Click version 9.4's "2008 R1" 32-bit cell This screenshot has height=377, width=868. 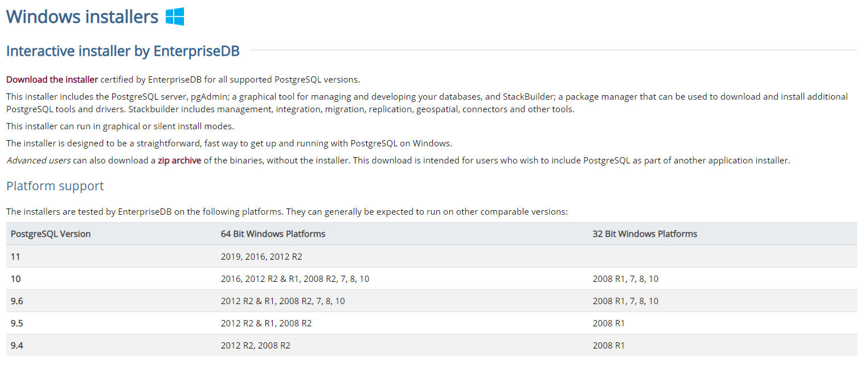[x=608, y=346]
